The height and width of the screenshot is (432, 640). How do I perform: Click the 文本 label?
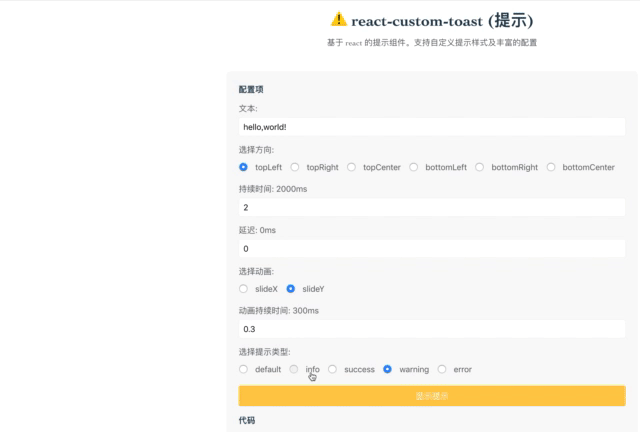248,109
